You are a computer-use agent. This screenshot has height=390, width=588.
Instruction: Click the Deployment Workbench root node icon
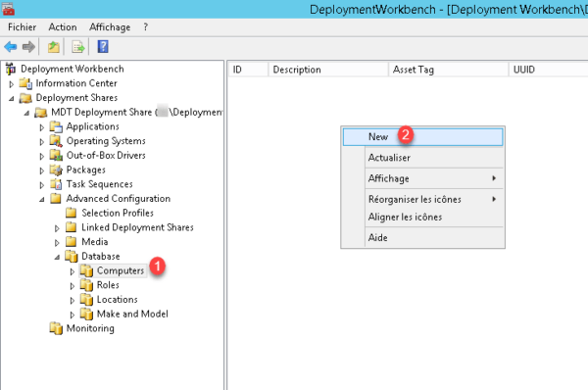tap(11, 69)
